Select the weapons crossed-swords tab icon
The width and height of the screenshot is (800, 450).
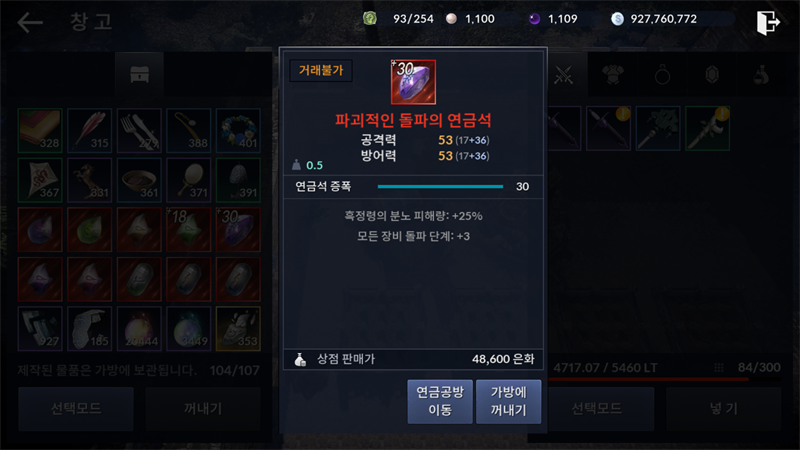tap(563, 75)
